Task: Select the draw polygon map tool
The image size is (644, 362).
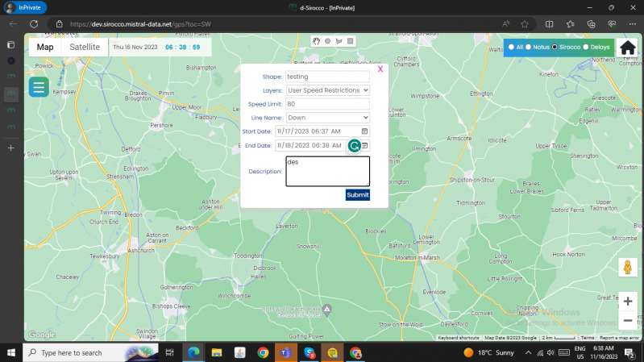Action: [x=339, y=41]
